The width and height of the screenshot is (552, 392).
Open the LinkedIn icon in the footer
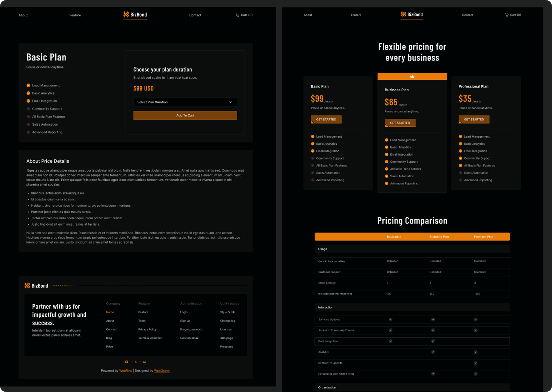(x=145, y=362)
